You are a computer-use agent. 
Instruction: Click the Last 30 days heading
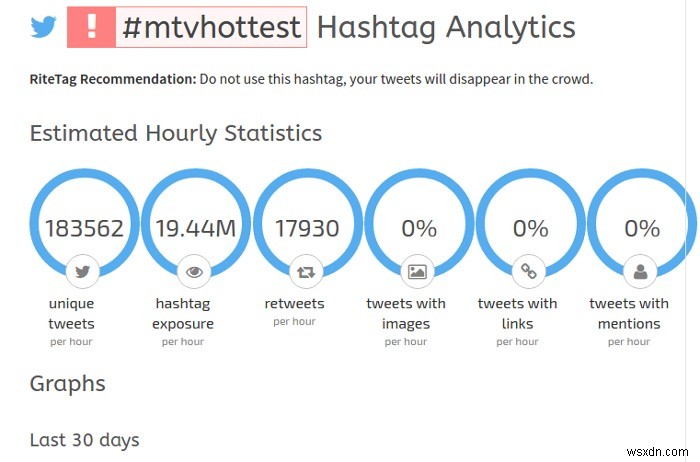coord(84,440)
